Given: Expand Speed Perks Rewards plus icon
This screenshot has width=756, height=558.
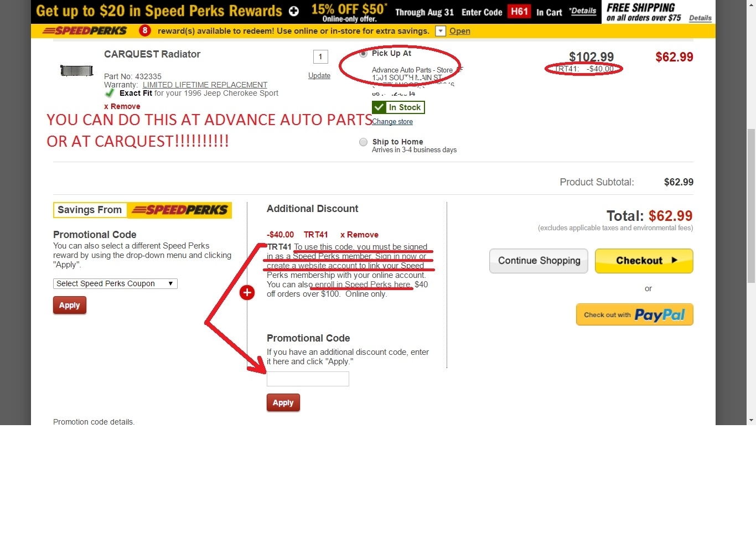Looking at the screenshot, I should tap(294, 11).
